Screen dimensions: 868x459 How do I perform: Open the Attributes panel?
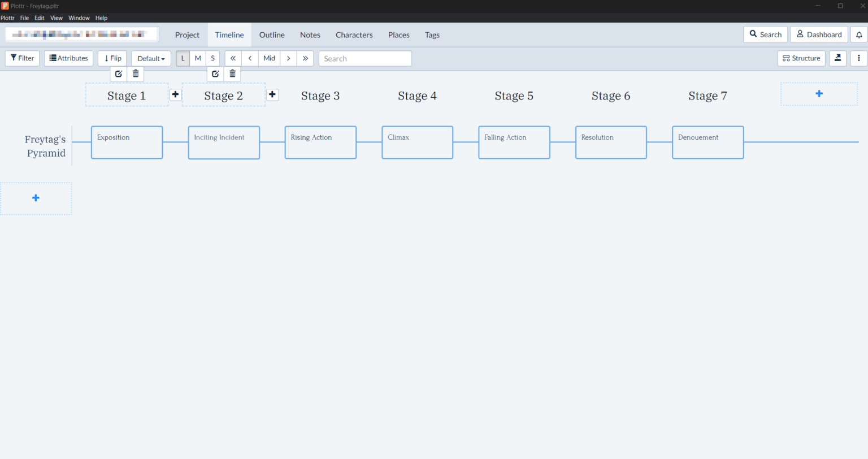(68, 58)
